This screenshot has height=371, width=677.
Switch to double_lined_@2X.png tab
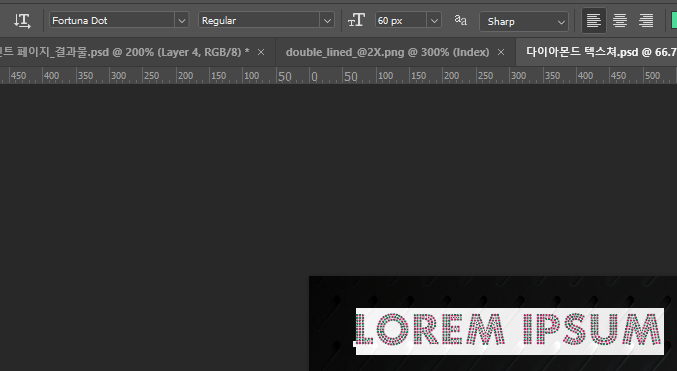pyautogui.click(x=387, y=52)
